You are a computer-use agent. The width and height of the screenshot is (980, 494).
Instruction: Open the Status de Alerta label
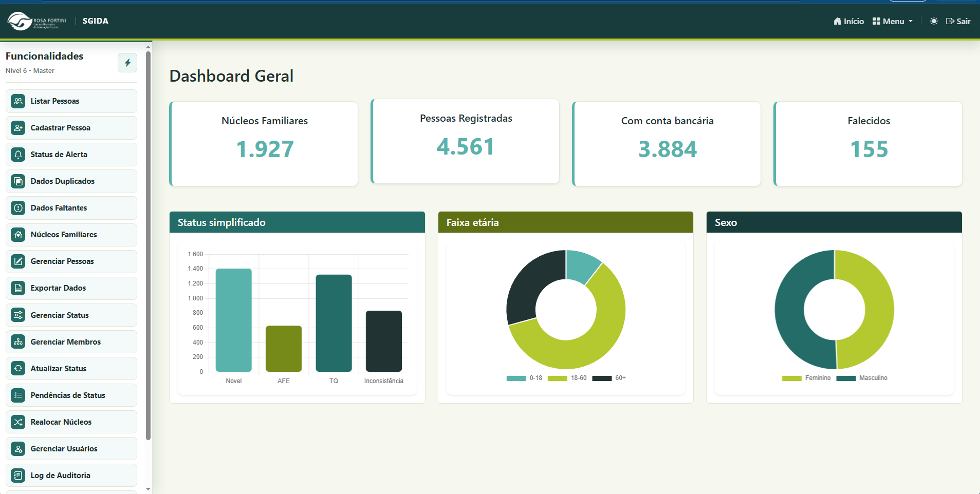coord(59,155)
